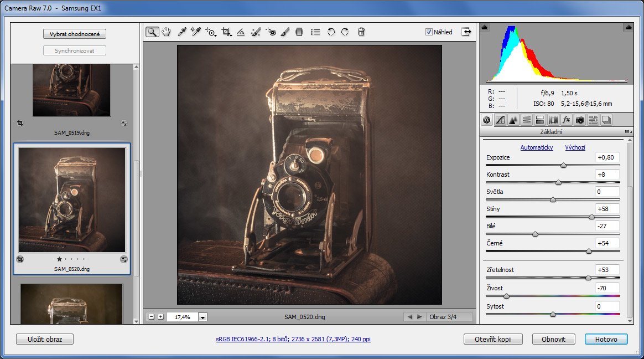644x359 pixels.
Task: Open the Camera Calibration panel tab
Action: coord(580,120)
